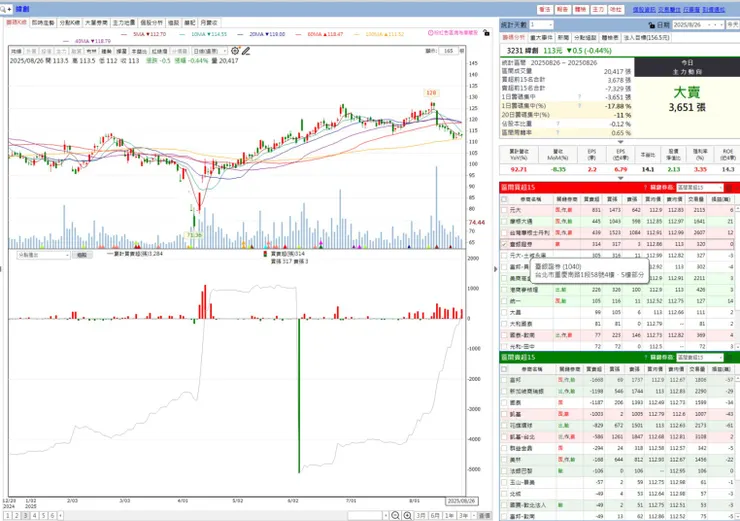This screenshot has width=740, height=521.
Task: Open chart settings gear icon
Action: [x=235, y=50]
